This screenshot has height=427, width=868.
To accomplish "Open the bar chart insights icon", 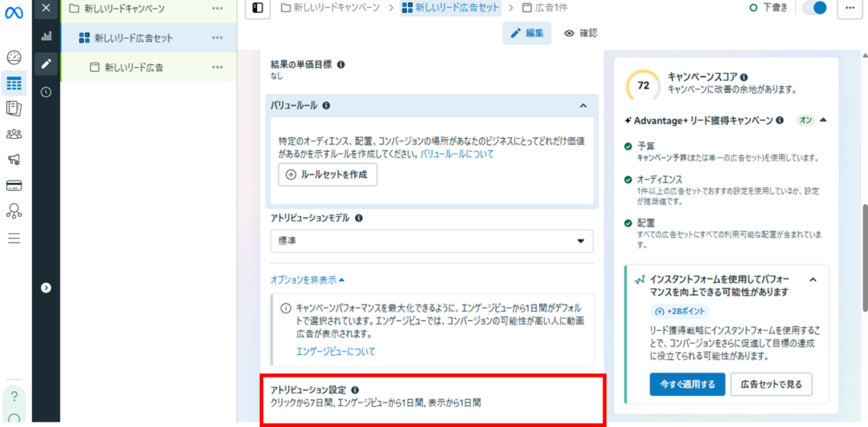I will [x=46, y=36].
